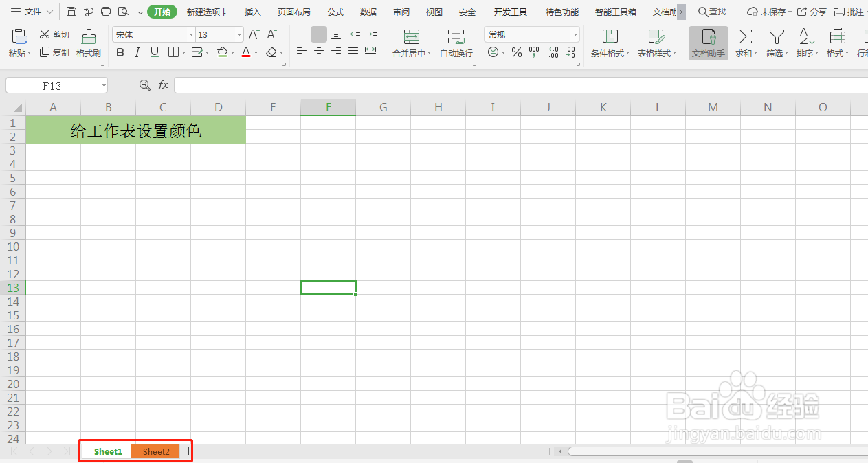Open the Name Box dropdown arrow
Image resolution: width=868 pixels, height=463 pixels.
[x=104, y=86]
